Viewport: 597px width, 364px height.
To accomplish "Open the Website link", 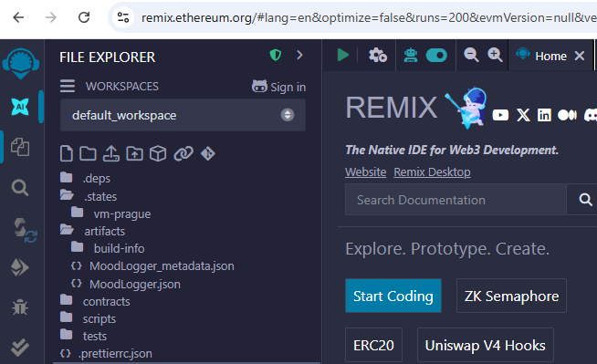I will [365, 172].
